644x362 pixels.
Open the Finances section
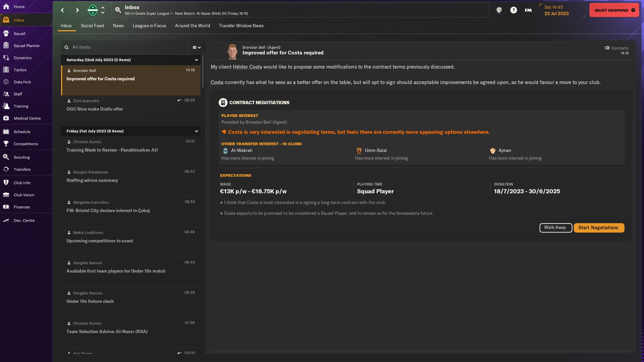coord(26,207)
